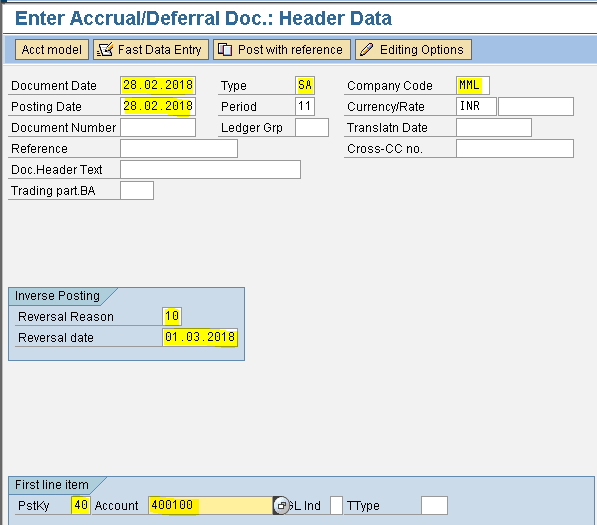Click the Reversal date field
This screenshot has height=525, width=597.
tap(200, 337)
